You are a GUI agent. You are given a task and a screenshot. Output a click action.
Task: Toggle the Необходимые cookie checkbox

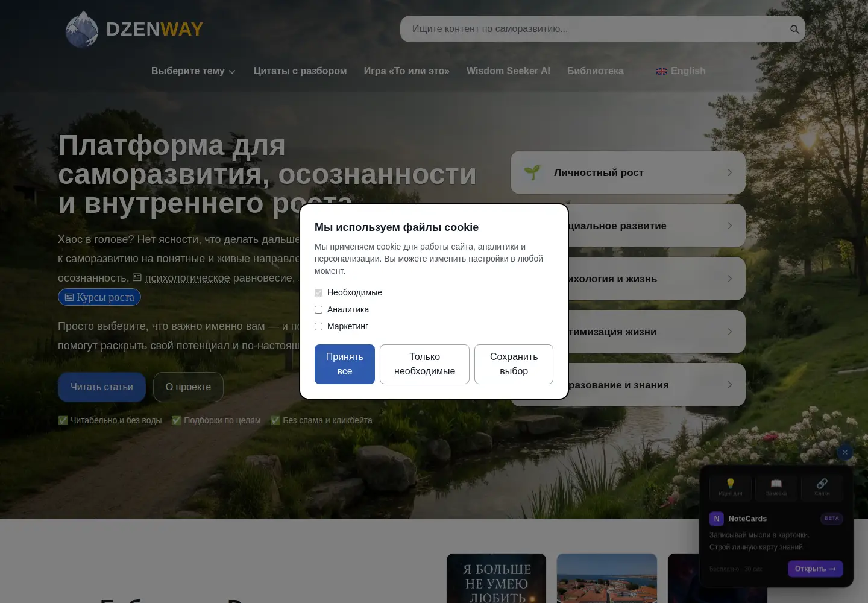318,292
